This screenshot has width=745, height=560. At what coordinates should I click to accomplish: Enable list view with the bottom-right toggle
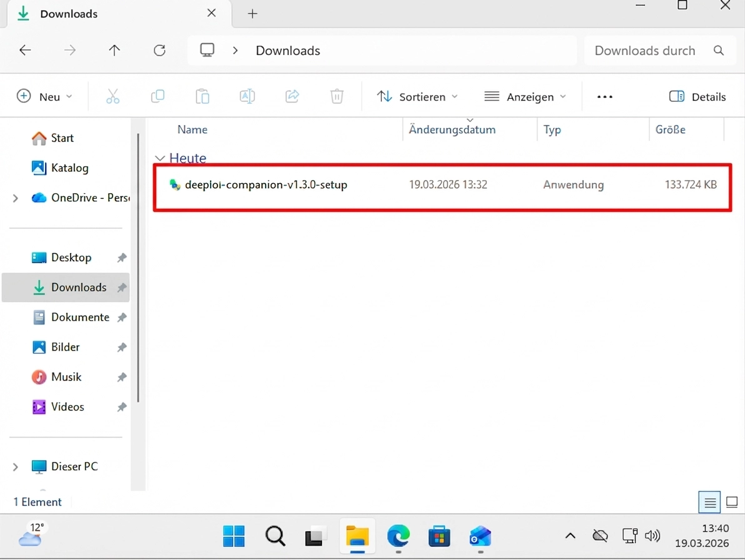tap(709, 502)
